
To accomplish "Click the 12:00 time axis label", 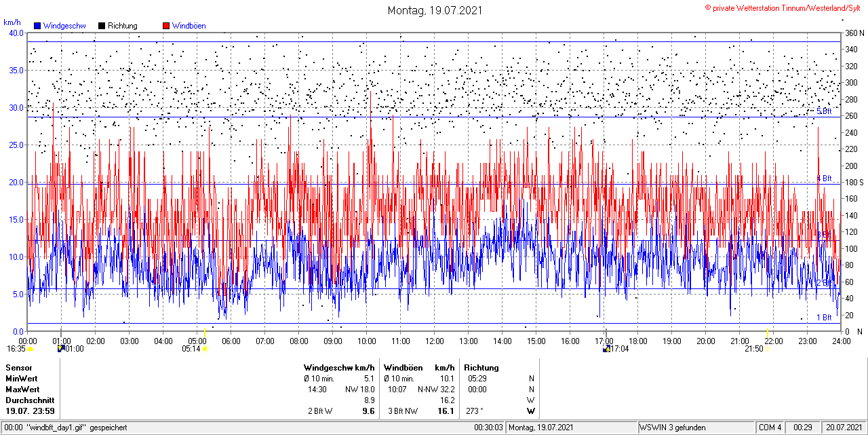I will tap(434, 341).
